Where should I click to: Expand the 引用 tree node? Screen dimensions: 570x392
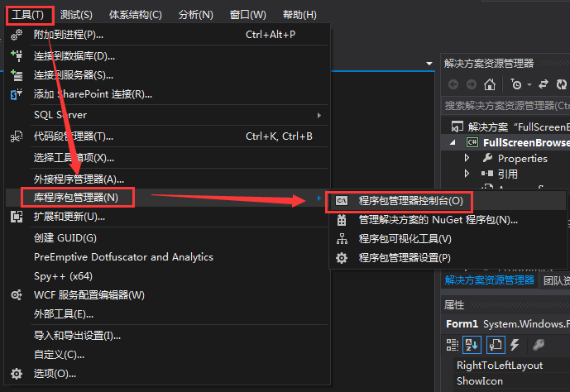pyautogui.click(x=467, y=174)
